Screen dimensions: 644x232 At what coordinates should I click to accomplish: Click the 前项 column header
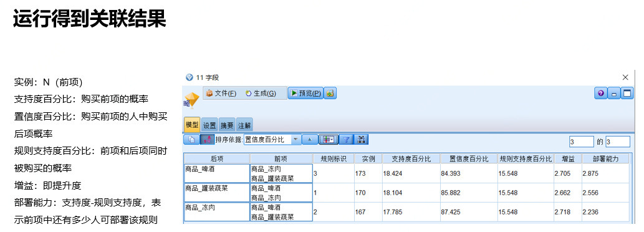pyautogui.click(x=281, y=158)
